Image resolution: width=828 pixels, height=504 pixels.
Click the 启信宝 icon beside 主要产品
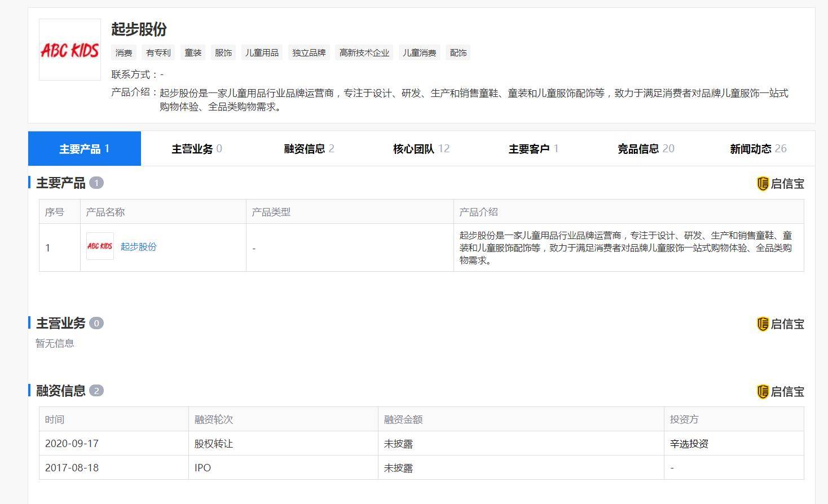[x=781, y=183]
